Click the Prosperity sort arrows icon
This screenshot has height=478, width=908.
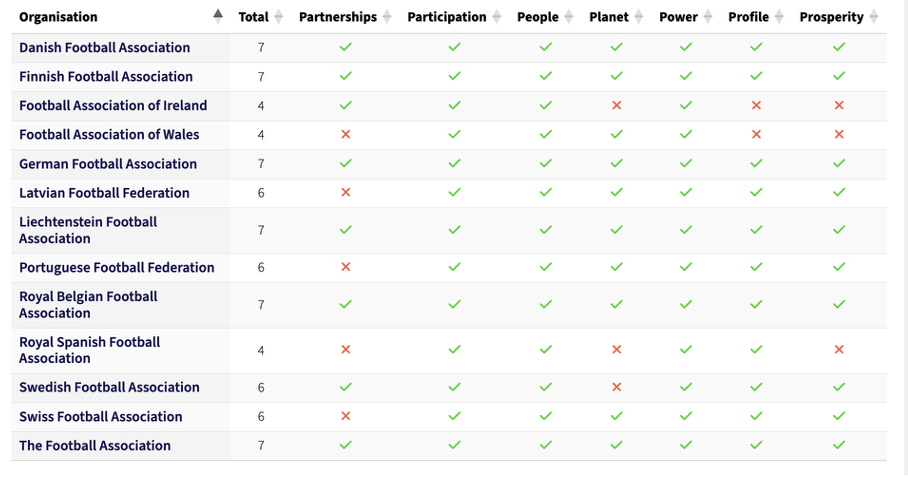point(874,17)
